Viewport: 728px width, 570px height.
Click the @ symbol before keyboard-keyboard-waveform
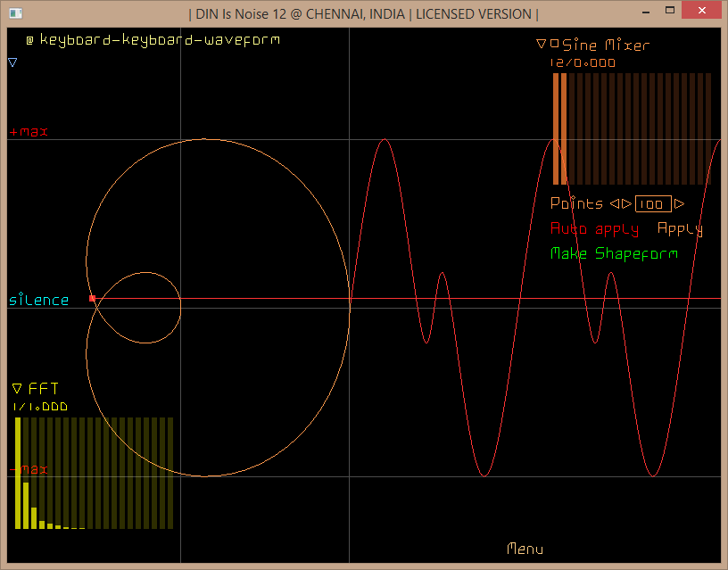pyautogui.click(x=29, y=40)
